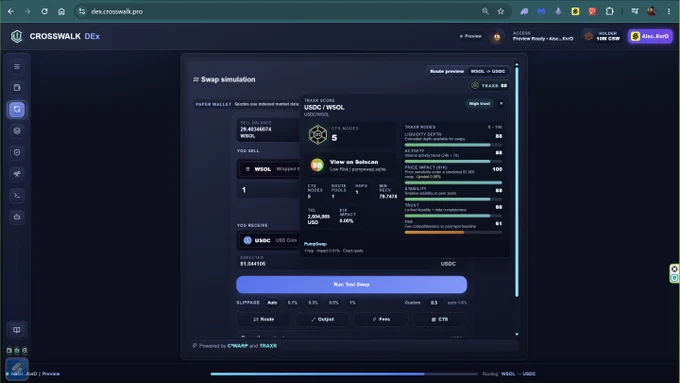The width and height of the screenshot is (680, 383).
Task: Click the CTS Nodes hexagon icon
Action: tap(317, 134)
